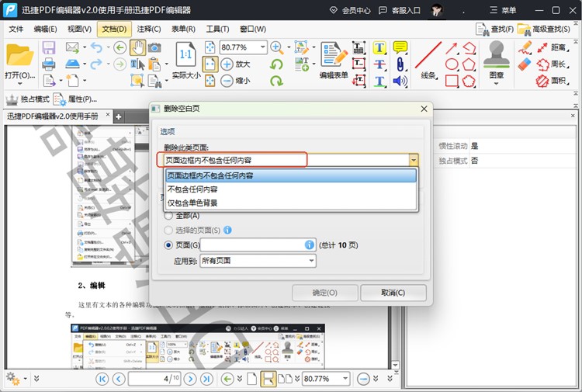Select the strikethrough text tool
582x392 pixels.
click(379, 64)
